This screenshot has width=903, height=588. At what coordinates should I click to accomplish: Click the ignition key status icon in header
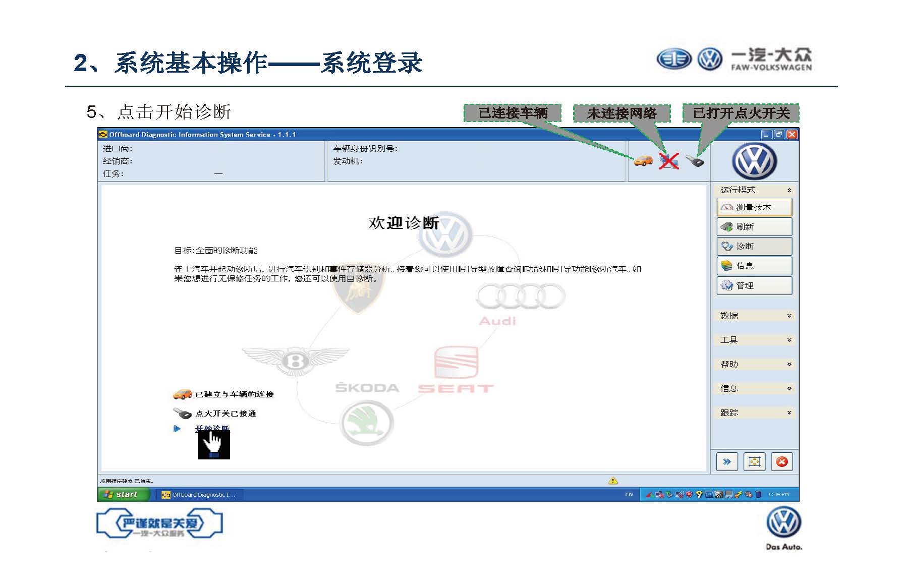pyautogui.click(x=695, y=161)
